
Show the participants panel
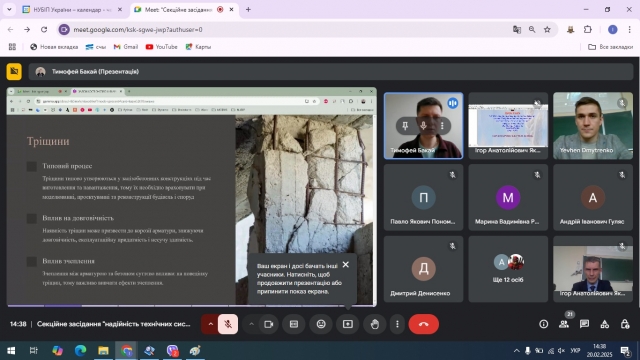click(564, 324)
